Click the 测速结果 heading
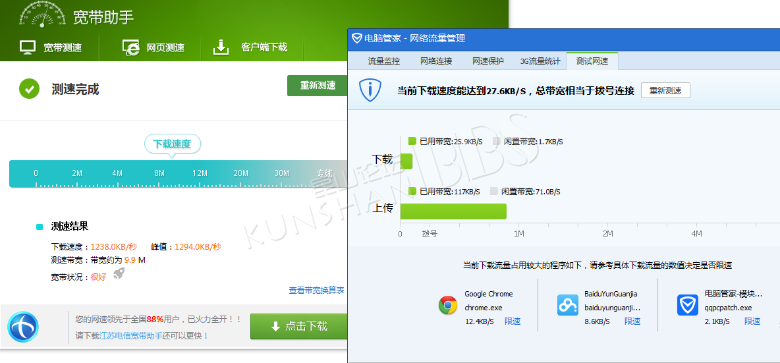The image size is (780, 363). [69, 226]
